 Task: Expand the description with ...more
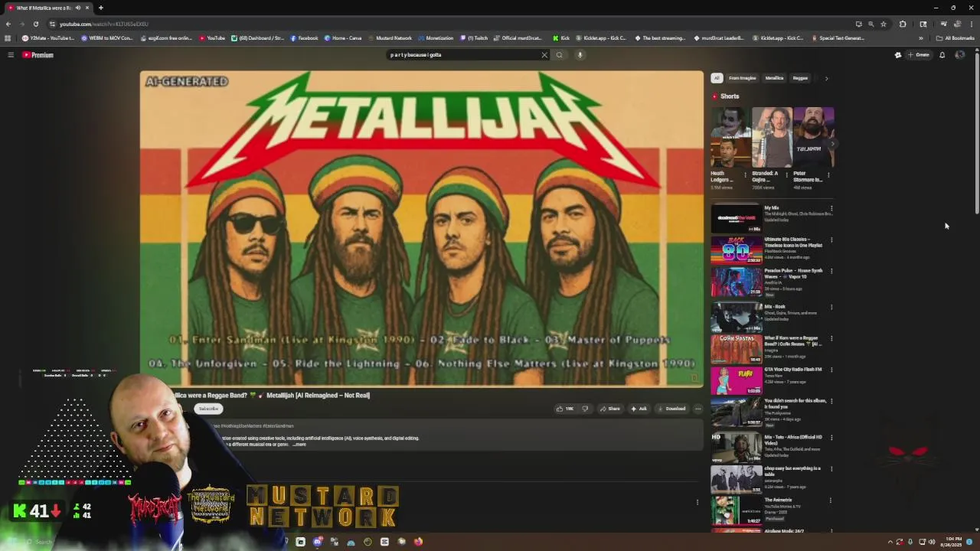coord(299,445)
